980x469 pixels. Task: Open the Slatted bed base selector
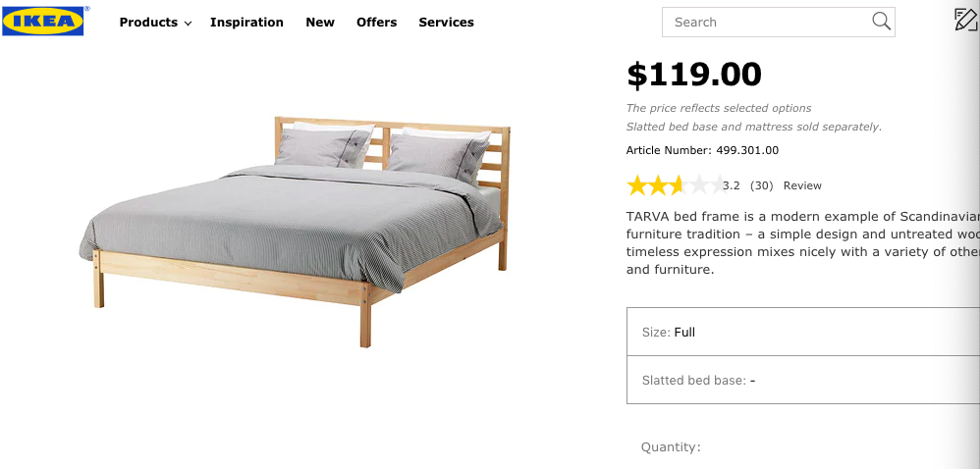(x=802, y=380)
